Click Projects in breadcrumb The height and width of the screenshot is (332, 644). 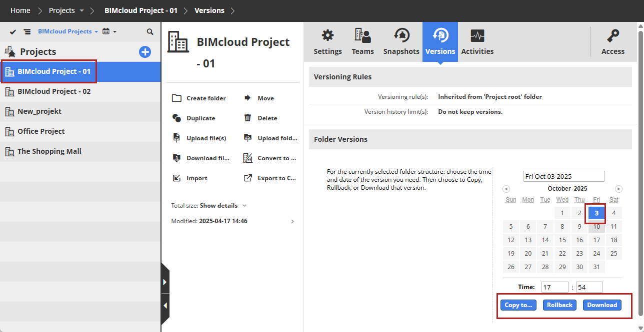[61, 10]
